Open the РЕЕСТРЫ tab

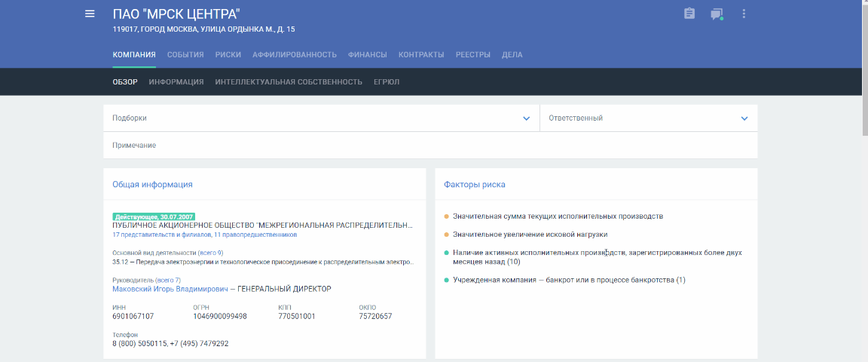[x=472, y=55]
